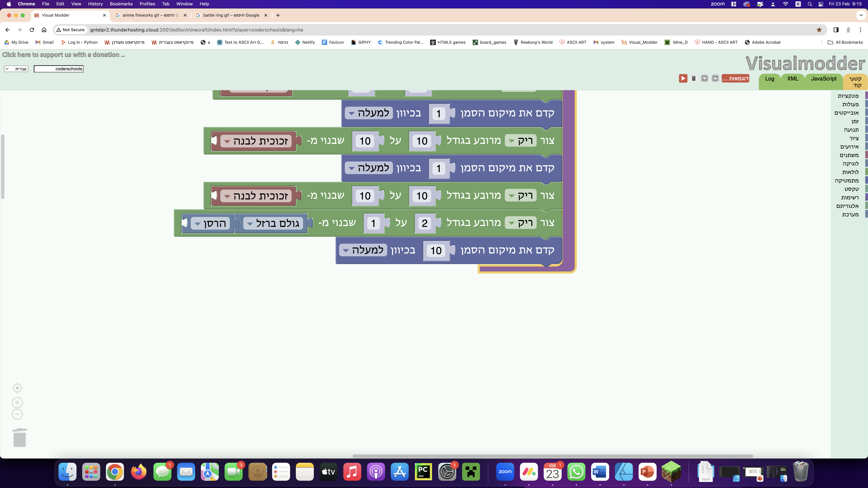Viewport: 868px width, 488px height.
Task: Open the עברית language dropdown
Action: pos(16,69)
